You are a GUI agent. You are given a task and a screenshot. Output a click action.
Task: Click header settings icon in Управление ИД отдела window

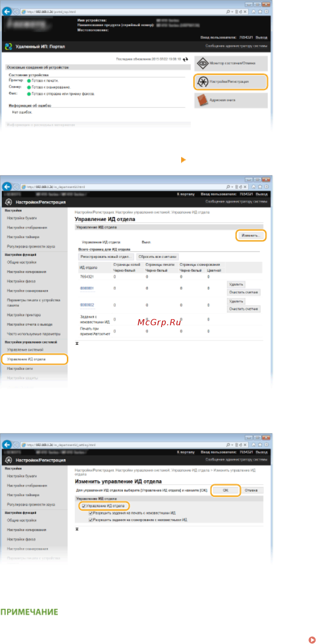pyautogui.click(x=9, y=202)
